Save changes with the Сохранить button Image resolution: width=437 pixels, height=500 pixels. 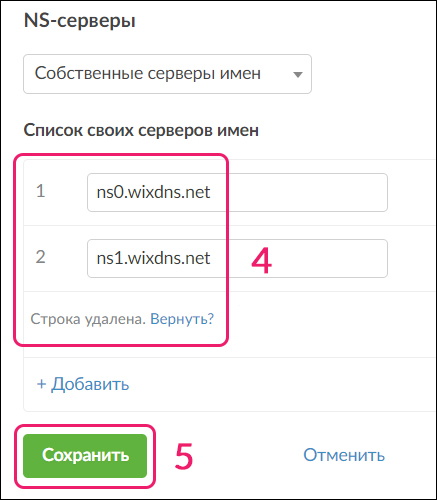point(85,456)
